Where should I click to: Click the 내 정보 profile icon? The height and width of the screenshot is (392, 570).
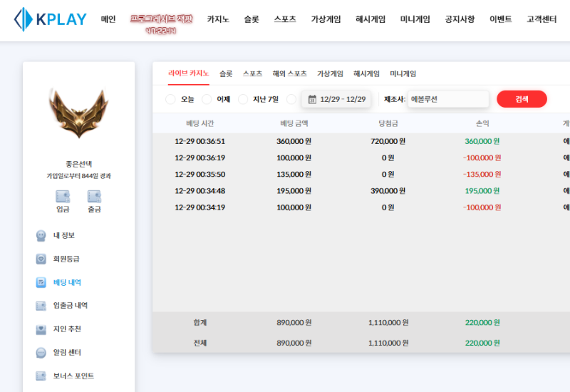click(41, 236)
